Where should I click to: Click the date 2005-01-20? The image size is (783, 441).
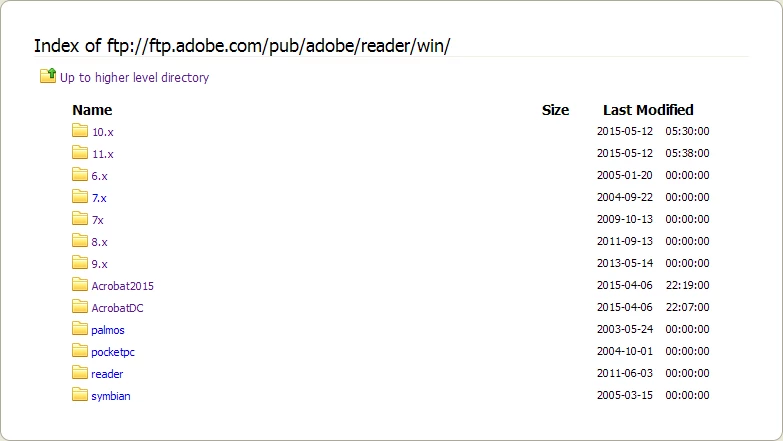click(x=625, y=175)
